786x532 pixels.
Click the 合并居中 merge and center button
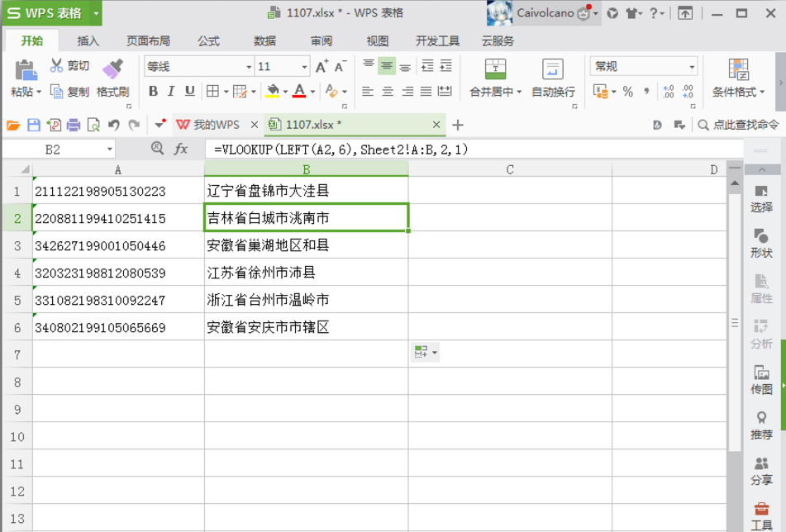coord(495,78)
